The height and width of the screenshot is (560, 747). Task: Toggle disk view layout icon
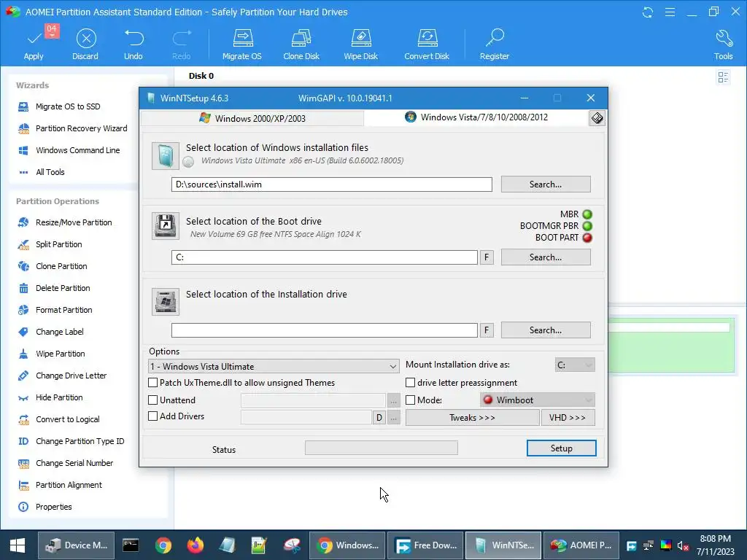pos(723,77)
